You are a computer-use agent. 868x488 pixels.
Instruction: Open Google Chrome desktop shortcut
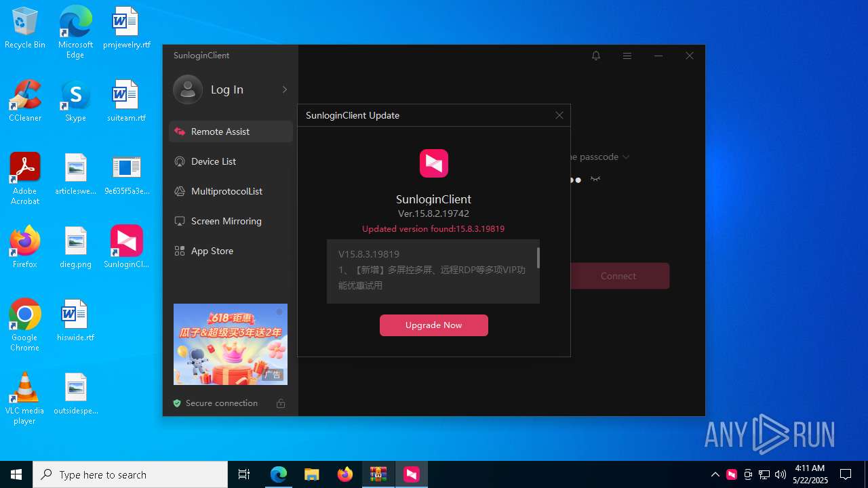(x=25, y=325)
